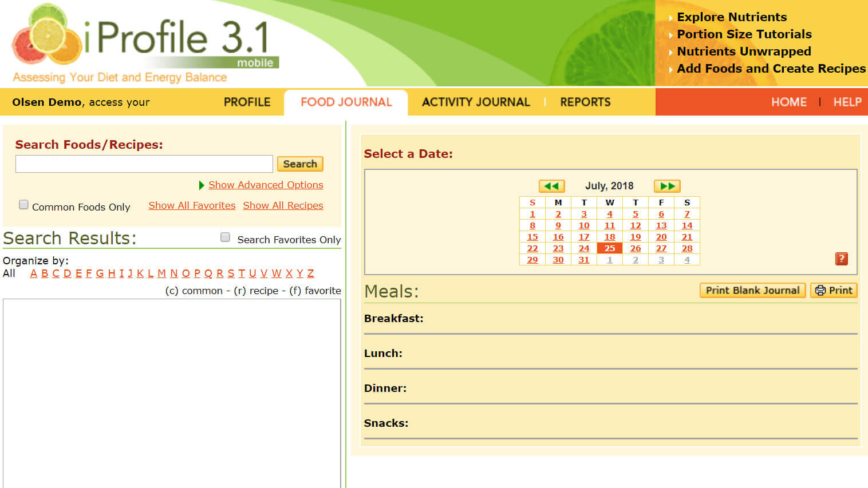Filter results by letter A
The image size is (868, 488).
pos(34,273)
